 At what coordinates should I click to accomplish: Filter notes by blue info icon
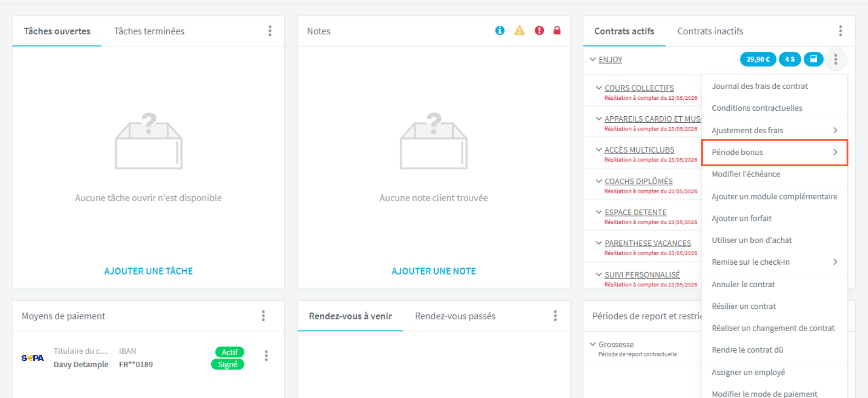[x=500, y=30]
